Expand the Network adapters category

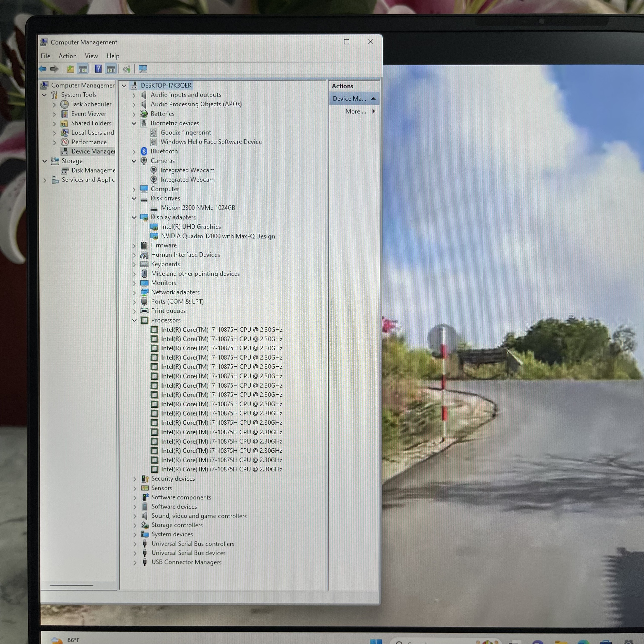tap(134, 292)
